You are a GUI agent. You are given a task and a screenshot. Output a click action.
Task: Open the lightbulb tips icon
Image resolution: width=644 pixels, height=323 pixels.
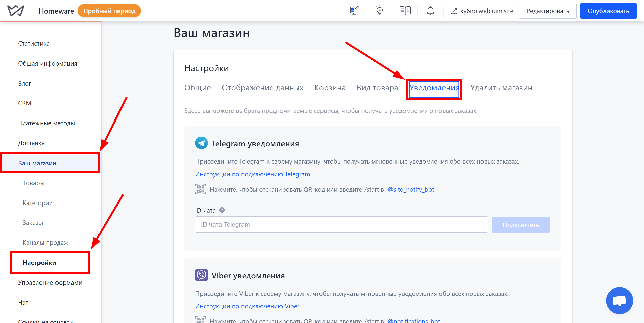pos(380,11)
